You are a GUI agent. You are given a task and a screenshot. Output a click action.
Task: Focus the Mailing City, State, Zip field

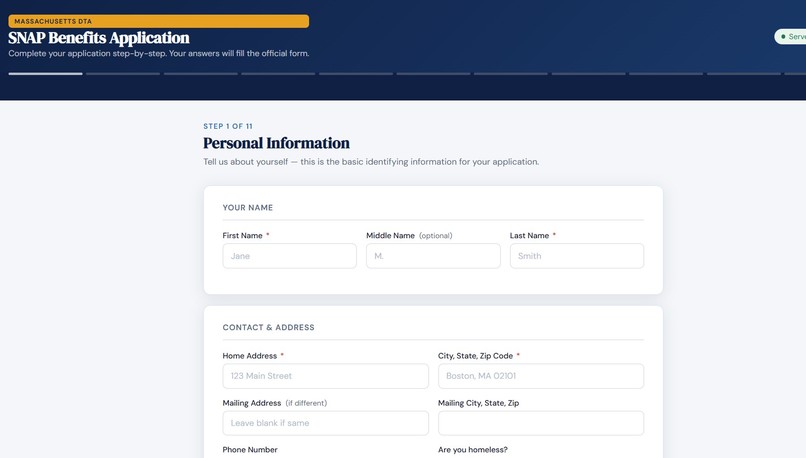541,423
